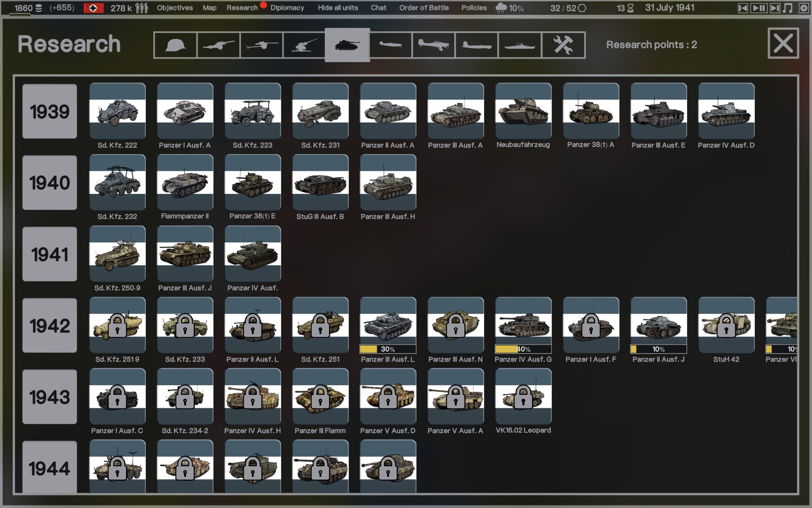Click locked Panzer III Flamm padlock
This screenshot has height=508, width=812.
tap(320, 397)
